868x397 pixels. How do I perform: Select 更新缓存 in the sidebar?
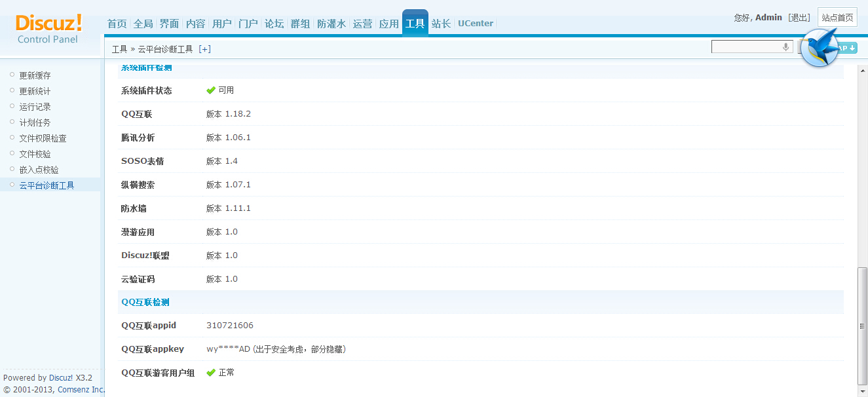(35, 75)
